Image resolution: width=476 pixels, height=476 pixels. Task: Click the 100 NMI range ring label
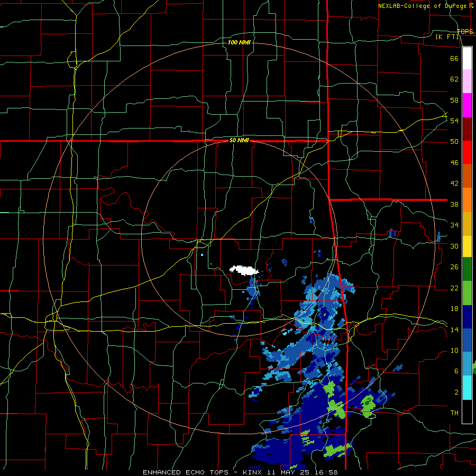click(x=239, y=42)
